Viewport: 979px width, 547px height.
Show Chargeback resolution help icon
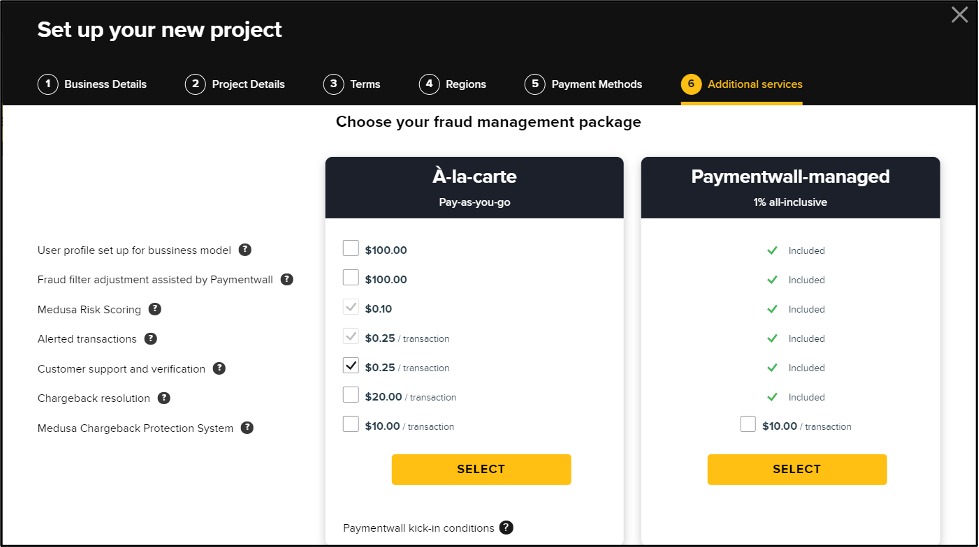coord(164,398)
